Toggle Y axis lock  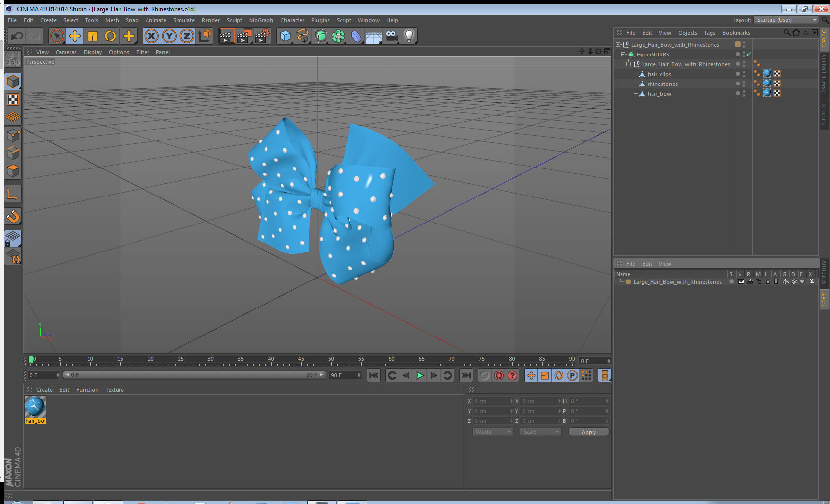point(169,36)
